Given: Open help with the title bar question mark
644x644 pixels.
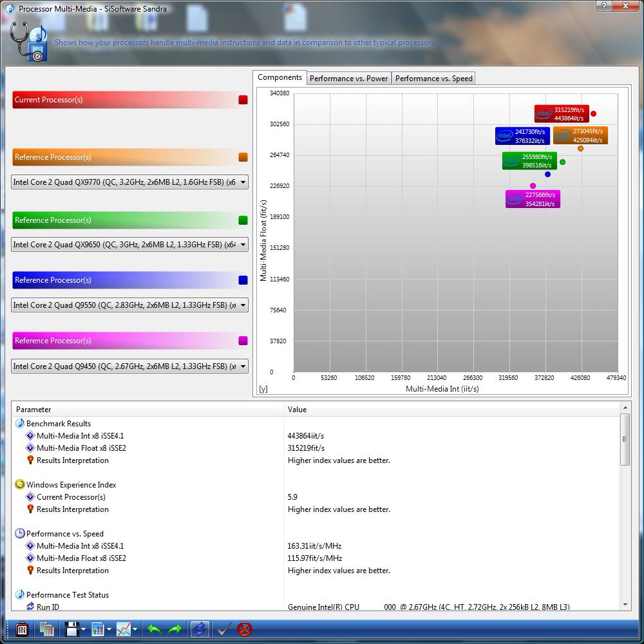Looking at the screenshot, I should coord(603,6).
